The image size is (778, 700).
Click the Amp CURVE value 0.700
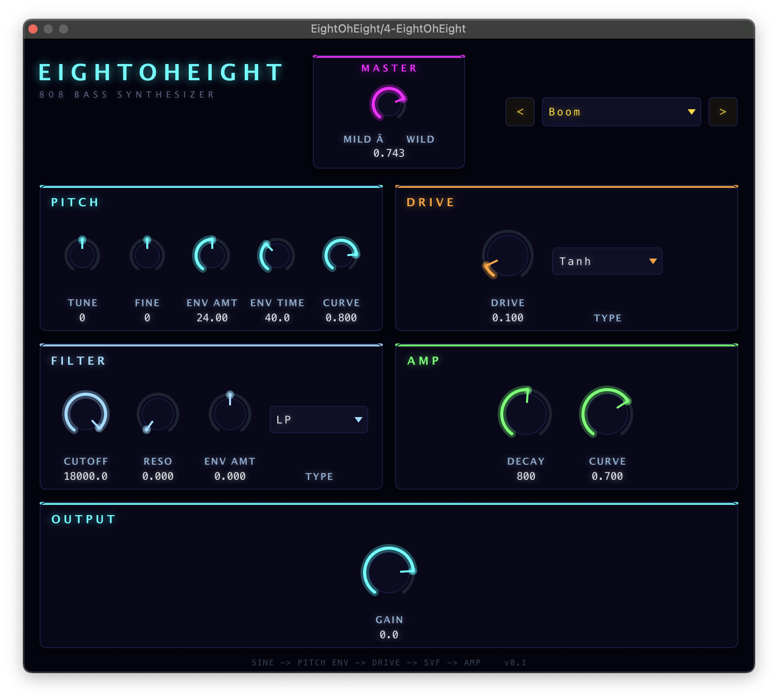(x=607, y=476)
